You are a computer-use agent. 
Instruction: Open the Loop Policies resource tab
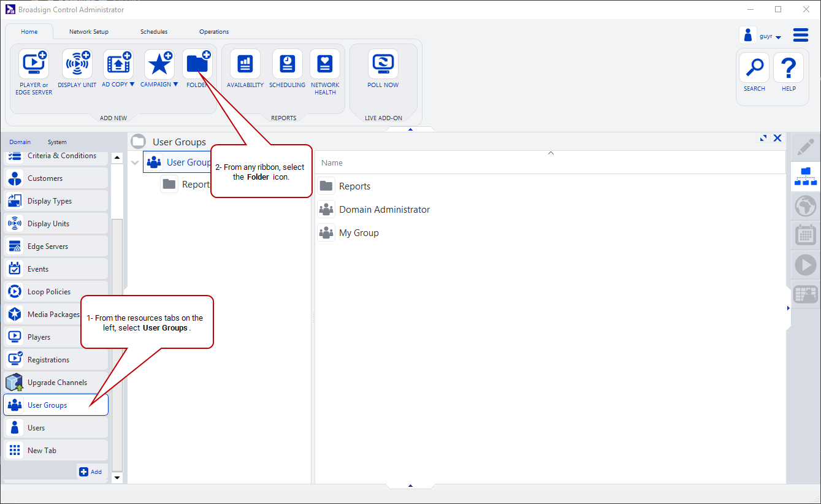[56, 292]
